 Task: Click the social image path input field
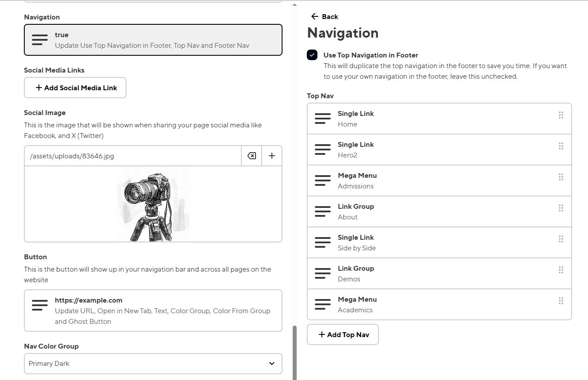pyautogui.click(x=133, y=156)
